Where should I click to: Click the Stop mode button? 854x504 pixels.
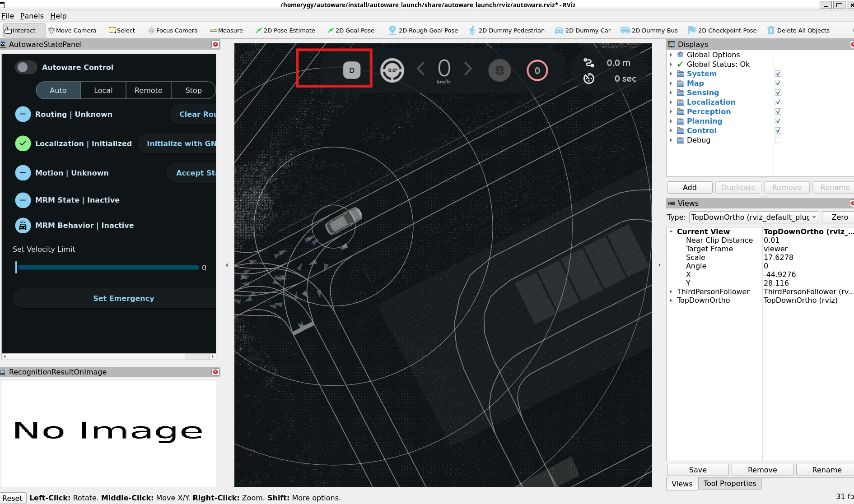[194, 90]
